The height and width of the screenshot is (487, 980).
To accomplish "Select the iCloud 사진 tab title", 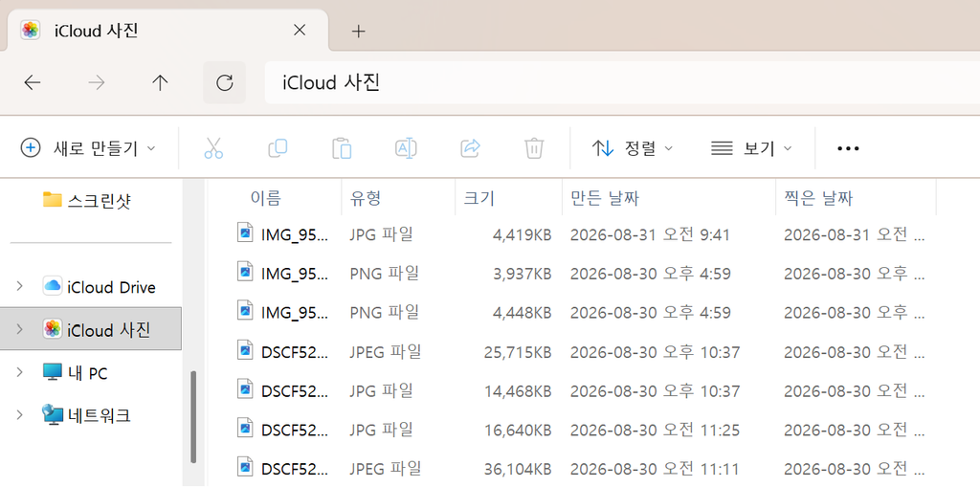I will (x=97, y=30).
